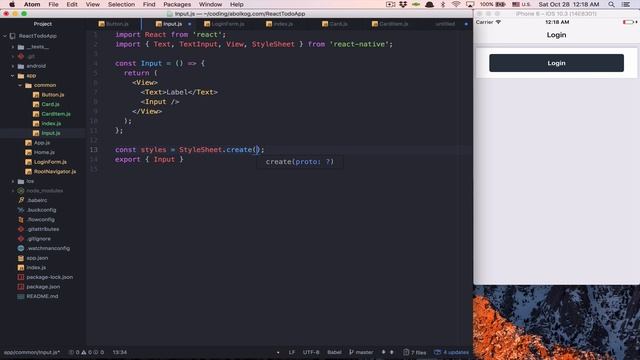Tap Login button in iPhone simulator
The width and height of the screenshot is (640, 360).
pos(556,63)
